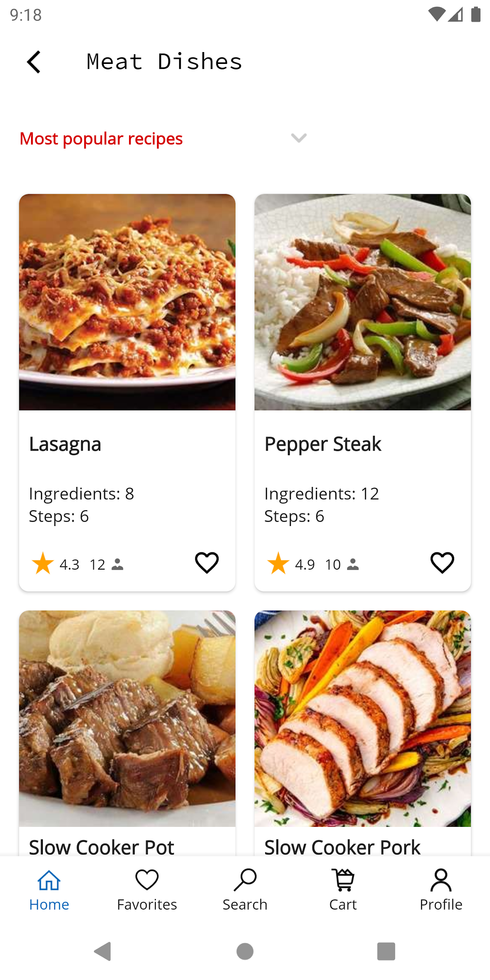Screen dimensions: 490x980
Task: Expand the sort dropdown chevron
Action: pos(299,138)
